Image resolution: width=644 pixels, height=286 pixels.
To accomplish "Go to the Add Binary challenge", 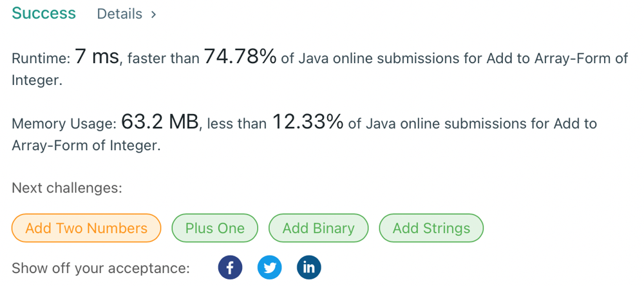I will click(x=318, y=228).
